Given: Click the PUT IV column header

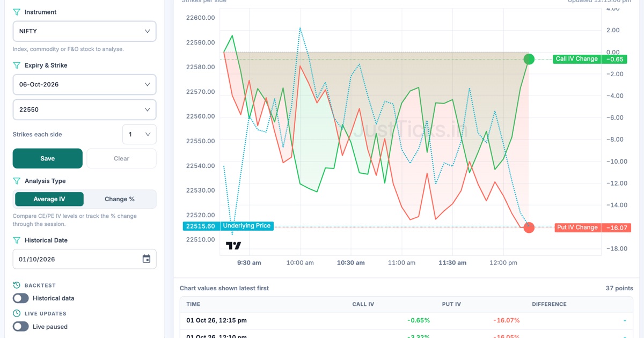Looking at the screenshot, I should pyautogui.click(x=451, y=304).
